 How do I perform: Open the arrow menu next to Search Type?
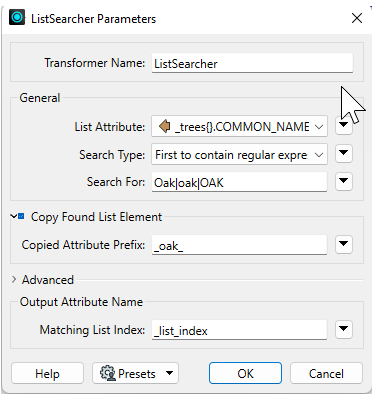[x=344, y=153]
